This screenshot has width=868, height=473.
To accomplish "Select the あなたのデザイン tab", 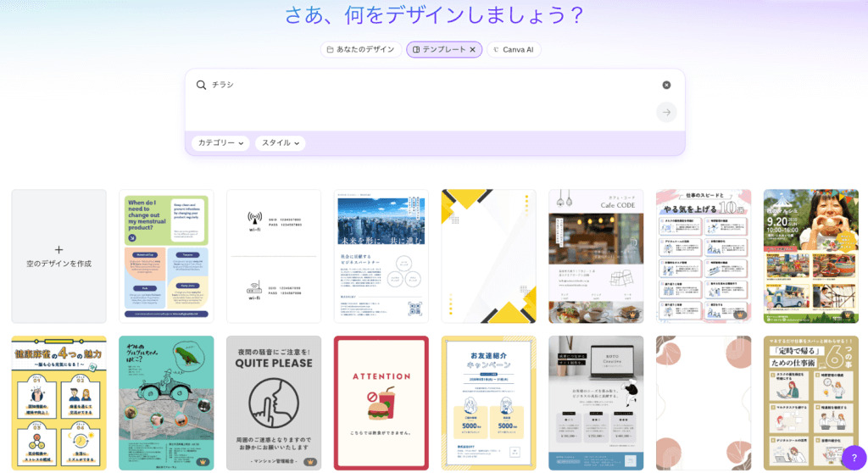I will coord(361,49).
